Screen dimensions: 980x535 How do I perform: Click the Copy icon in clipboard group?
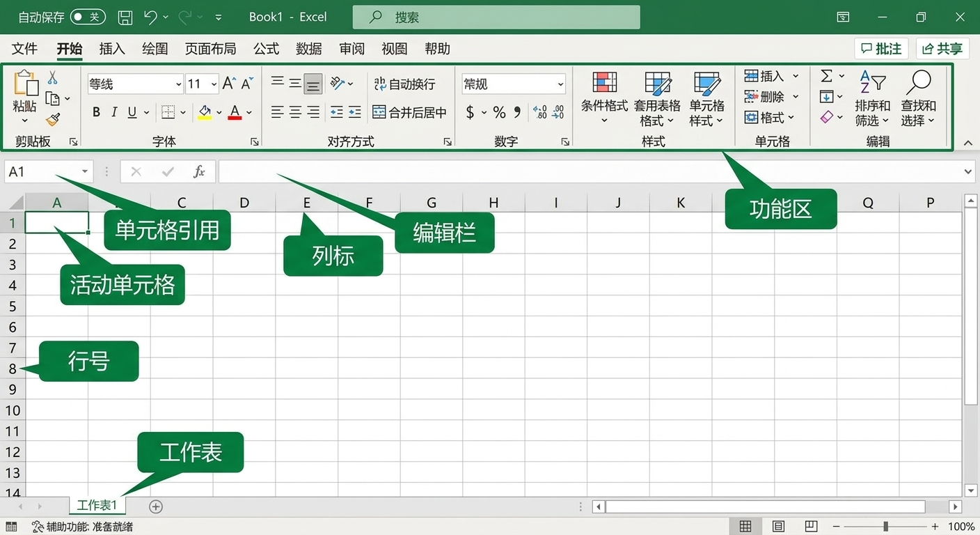[52, 99]
